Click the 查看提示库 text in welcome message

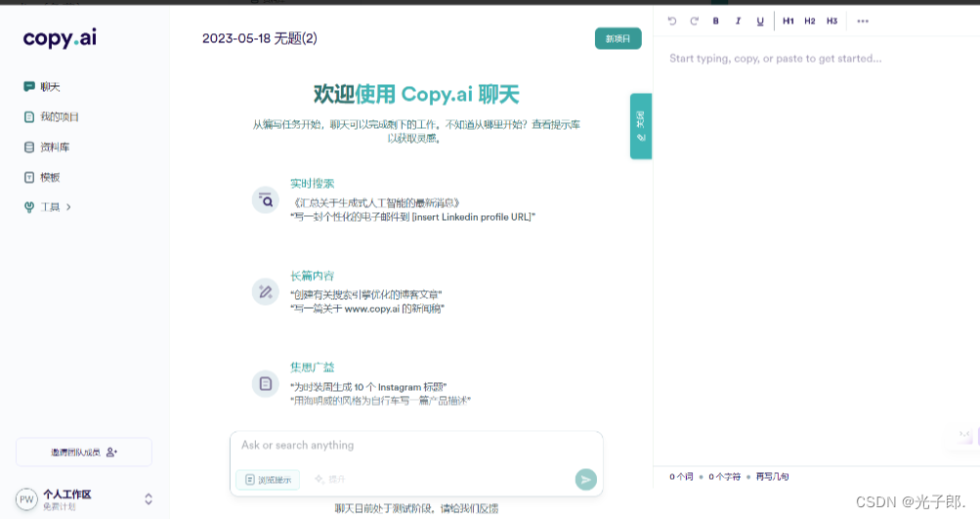[556, 124]
